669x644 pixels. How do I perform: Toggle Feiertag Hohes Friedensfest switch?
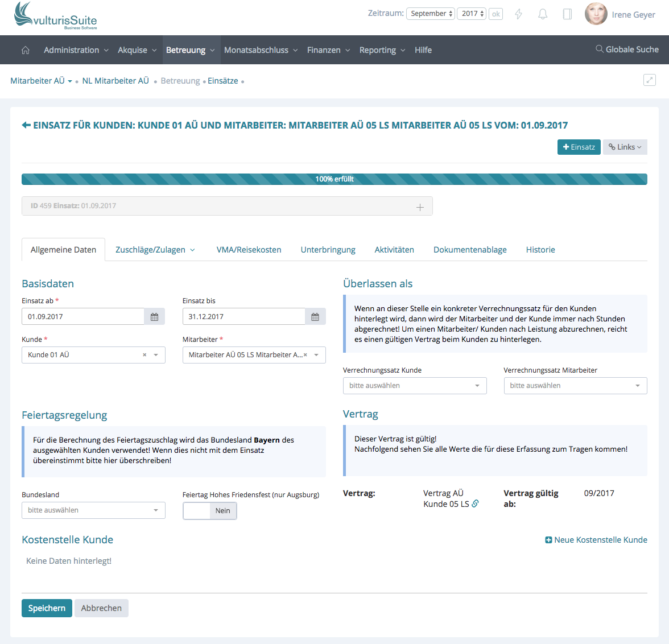[209, 511]
